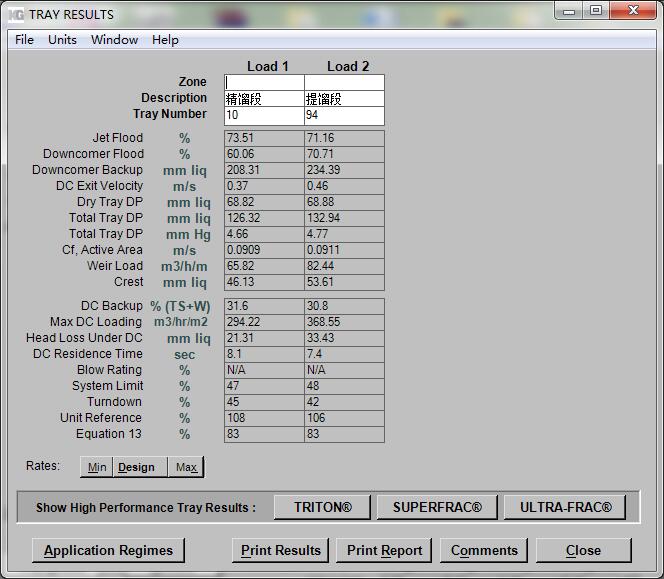Open the Window menu
664x579 pixels.
coord(114,40)
